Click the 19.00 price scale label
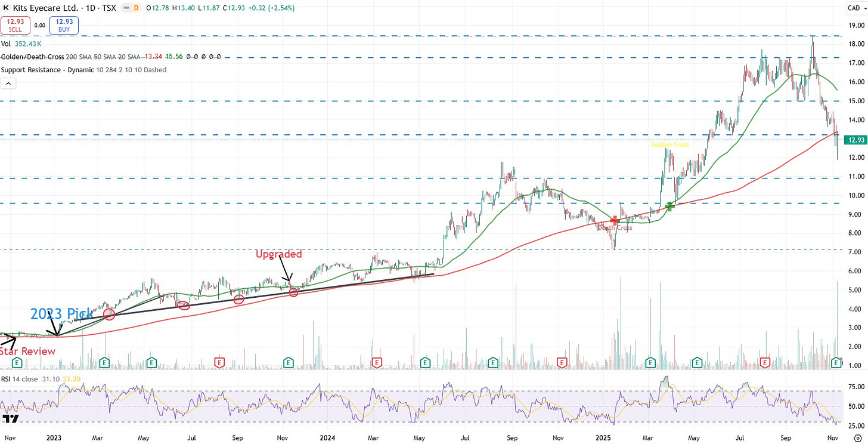The height and width of the screenshot is (444, 868). coord(855,25)
